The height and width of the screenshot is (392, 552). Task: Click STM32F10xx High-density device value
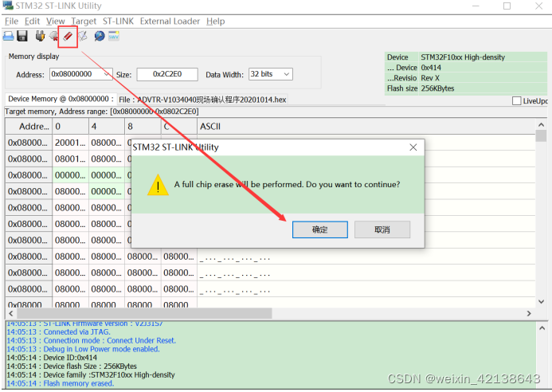(x=463, y=57)
